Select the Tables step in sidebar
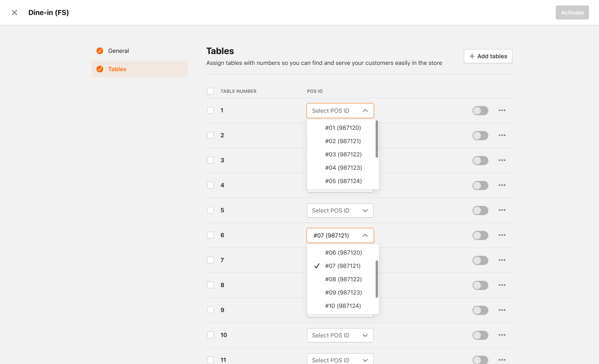 tap(140, 69)
